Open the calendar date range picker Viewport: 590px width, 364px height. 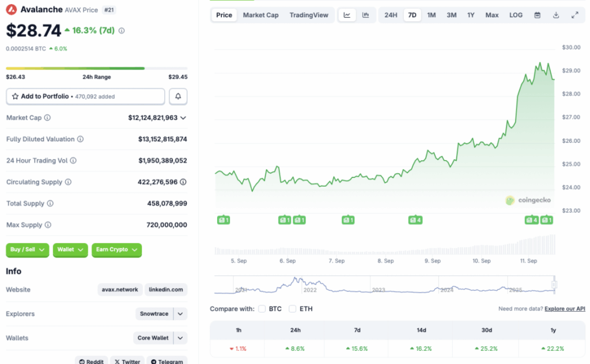click(x=537, y=15)
